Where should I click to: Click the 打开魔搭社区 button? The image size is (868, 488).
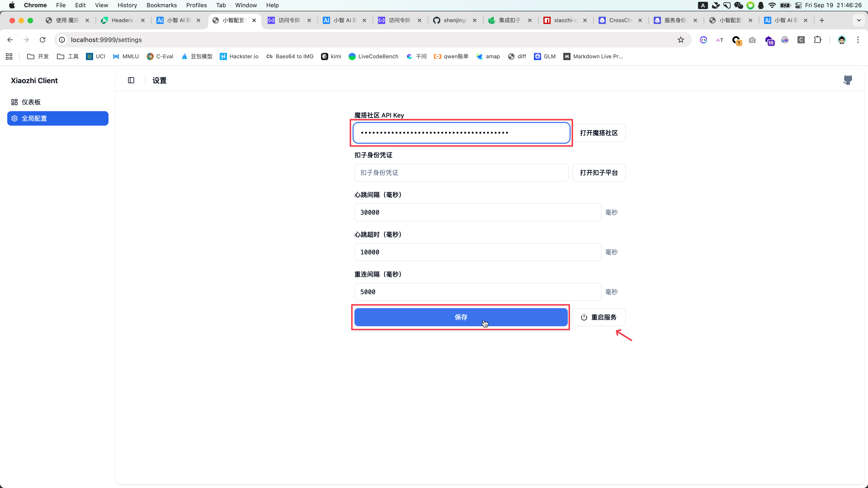pyautogui.click(x=598, y=133)
